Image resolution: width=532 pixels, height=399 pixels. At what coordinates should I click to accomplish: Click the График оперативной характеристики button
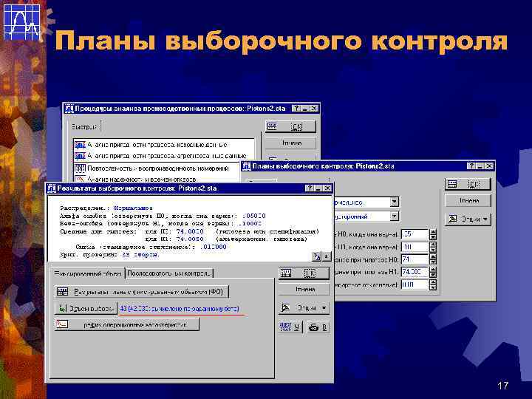pyautogui.click(x=126, y=324)
